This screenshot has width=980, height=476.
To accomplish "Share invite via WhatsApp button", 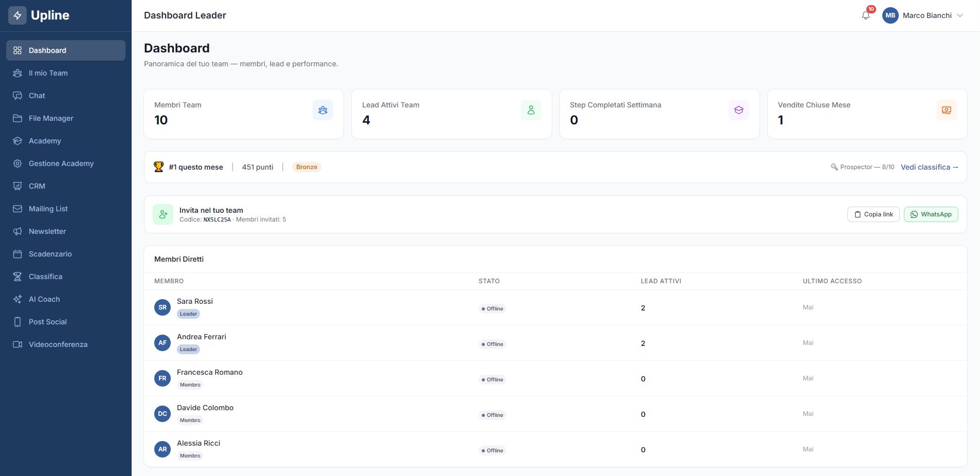I will coord(931,214).
